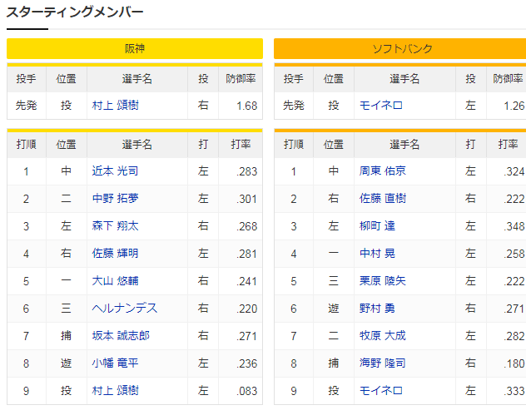Screen dimensions: 526x420
Task: Click 打率 column header in Hanshin batting table
Action: pyautogui.click(x=241, y=145)
